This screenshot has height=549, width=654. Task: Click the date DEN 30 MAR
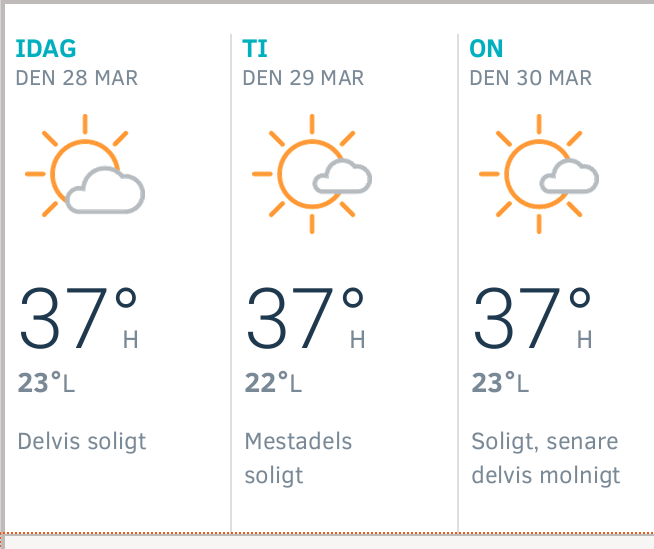tap(531, 78)
